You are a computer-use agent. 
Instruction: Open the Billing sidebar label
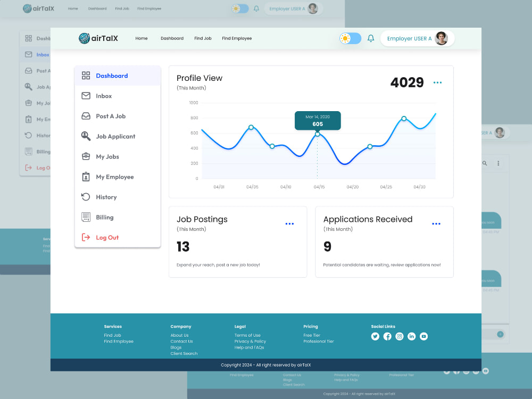click(x=104, y=217)
